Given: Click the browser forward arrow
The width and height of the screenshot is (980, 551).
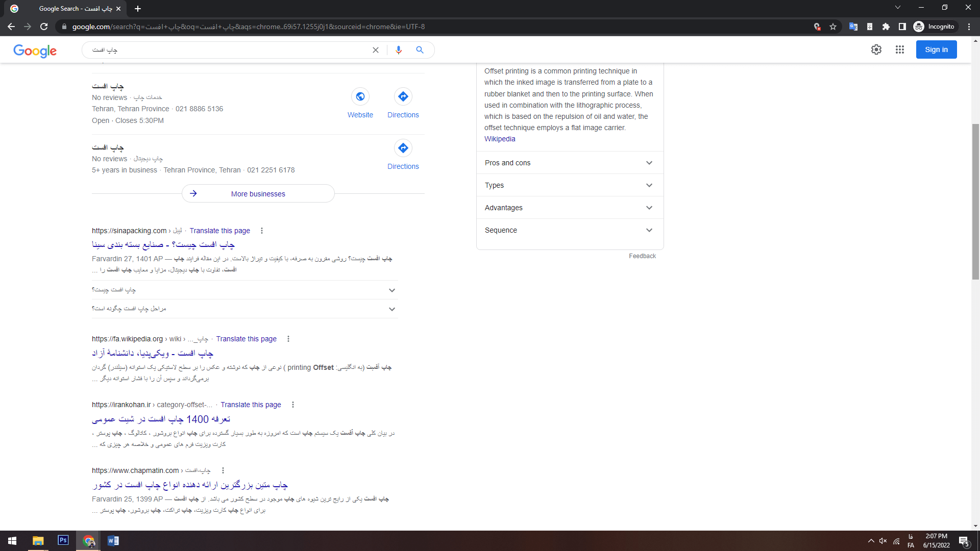Looking at the screenshot, I should coord(28,27).
